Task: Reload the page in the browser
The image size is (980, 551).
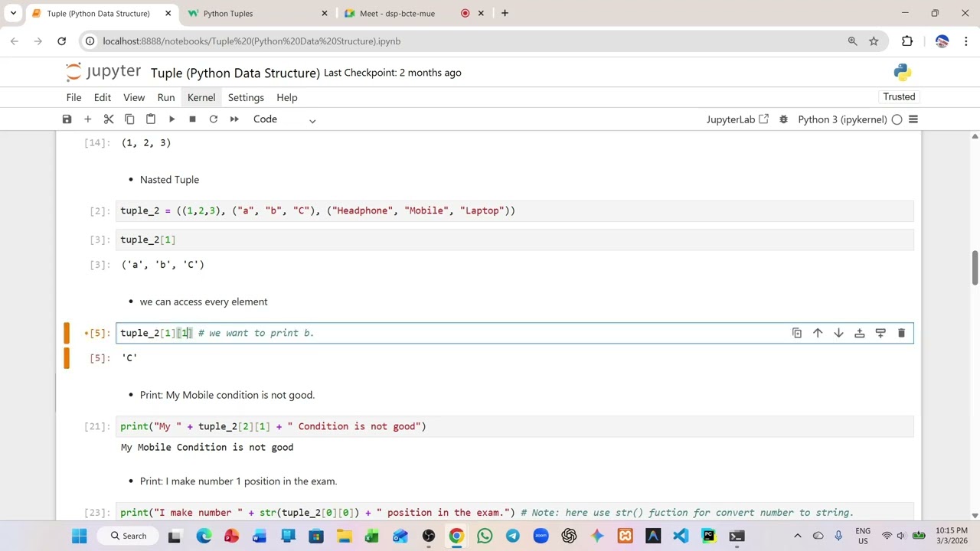Action: (x=61, y=41)
